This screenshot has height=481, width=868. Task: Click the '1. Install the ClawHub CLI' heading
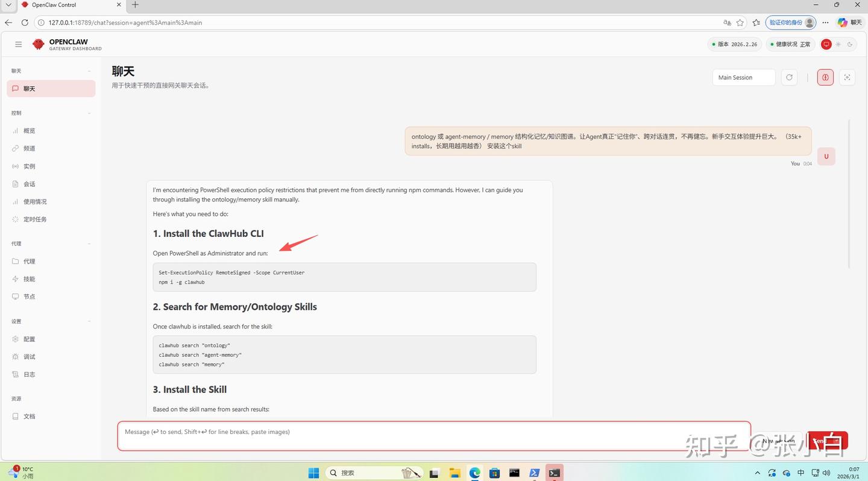tap(209, 234)
